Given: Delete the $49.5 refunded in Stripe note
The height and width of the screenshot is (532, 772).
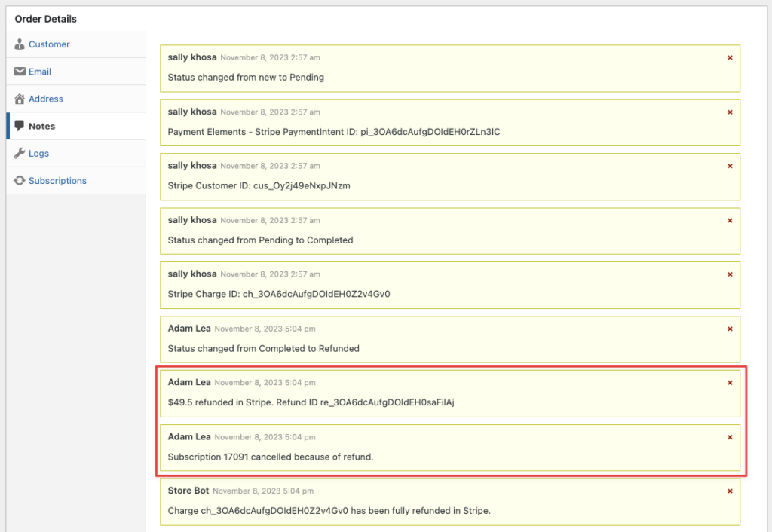Looking at the screenshot, I should click(x=730, y=383).
